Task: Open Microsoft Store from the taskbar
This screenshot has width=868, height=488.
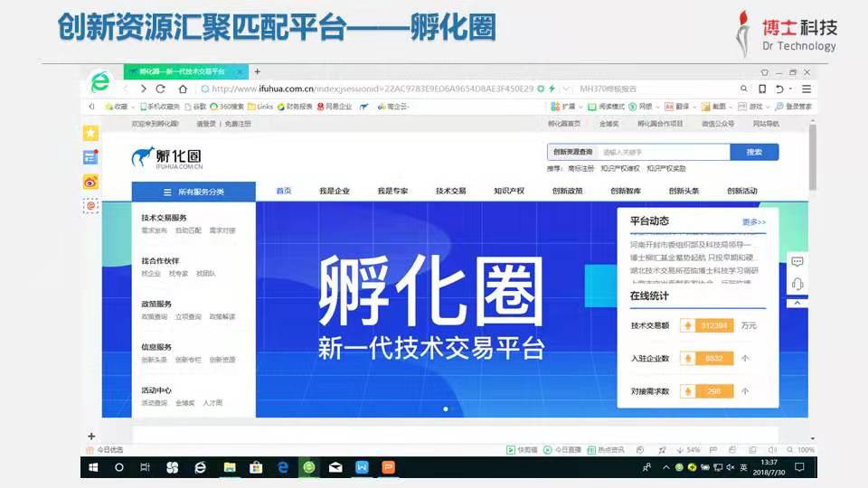Action: pos(256,467)
